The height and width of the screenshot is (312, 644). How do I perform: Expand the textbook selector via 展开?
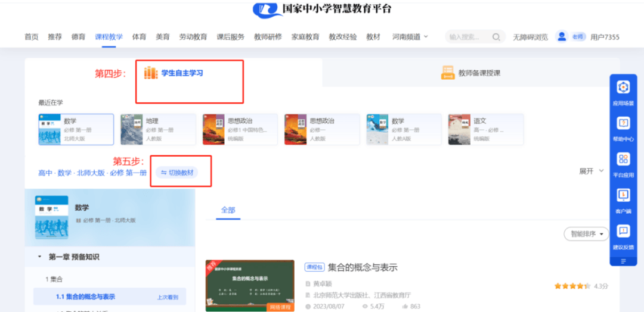coord(592,171)
